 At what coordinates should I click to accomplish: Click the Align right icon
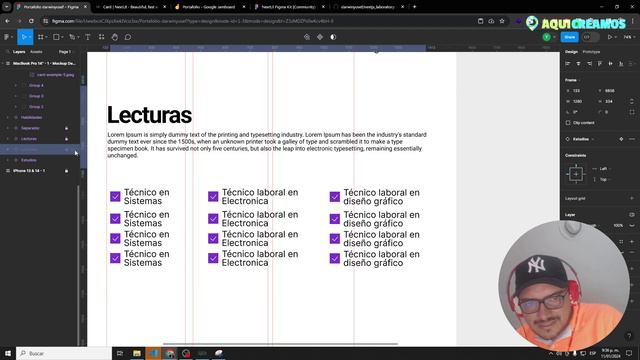pyautogui.click(x=589, y=64)
